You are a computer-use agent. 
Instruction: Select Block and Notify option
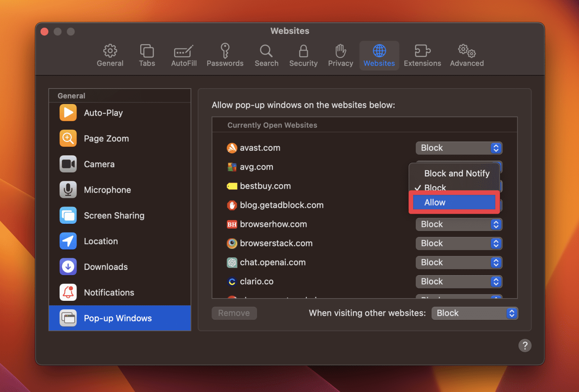[456, 173]
